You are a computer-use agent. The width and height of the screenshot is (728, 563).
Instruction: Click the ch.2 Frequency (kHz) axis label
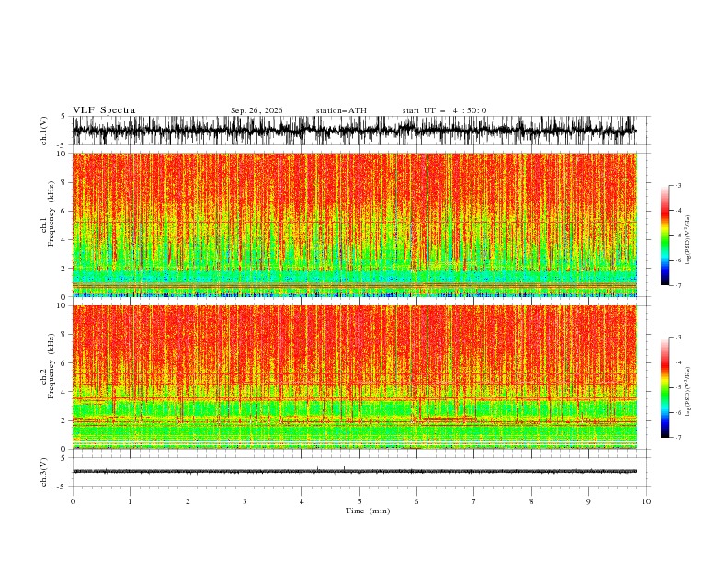tap(48, 377)
